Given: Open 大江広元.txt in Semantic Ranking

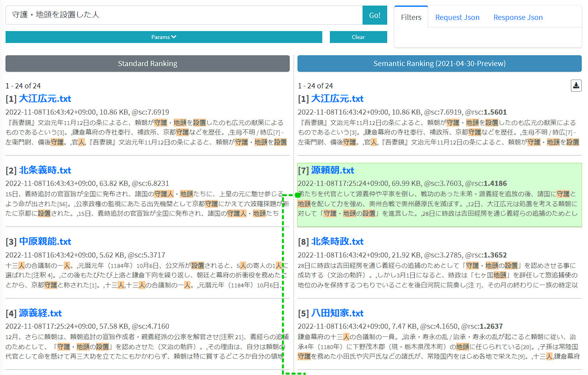Looking at the screenshot, I should point(337,99).
